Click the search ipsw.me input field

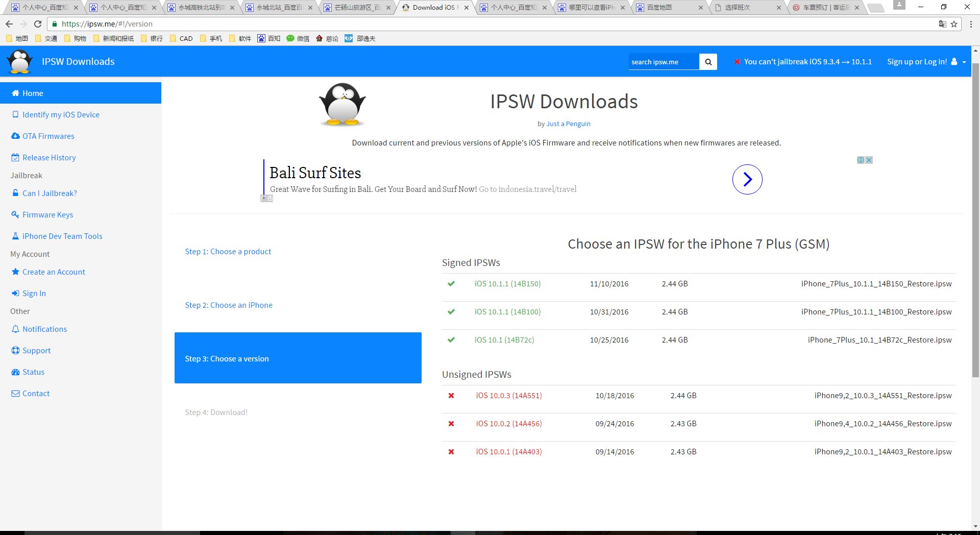(663, 62)
